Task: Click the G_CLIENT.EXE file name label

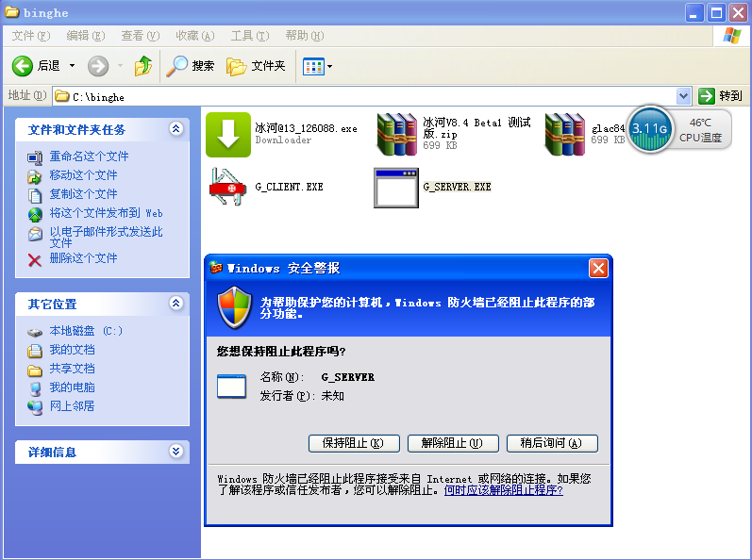Action: click(289, 187)
